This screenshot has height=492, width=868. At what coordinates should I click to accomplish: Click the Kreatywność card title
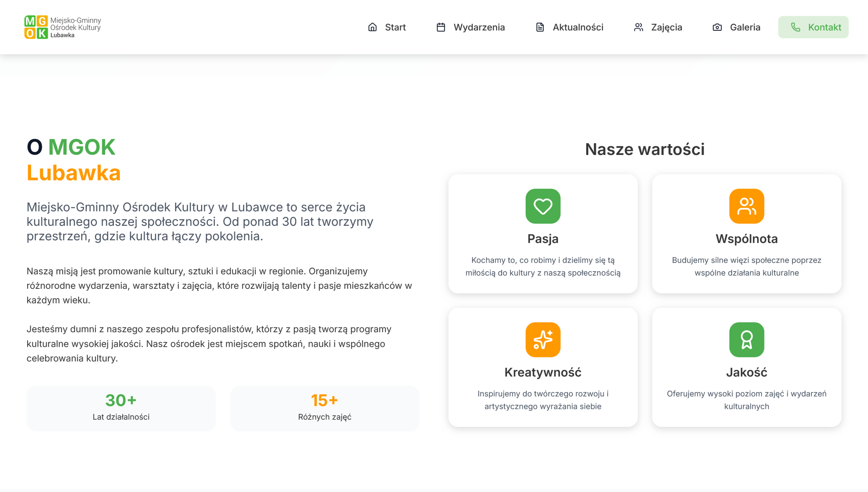tap(543, 372)
